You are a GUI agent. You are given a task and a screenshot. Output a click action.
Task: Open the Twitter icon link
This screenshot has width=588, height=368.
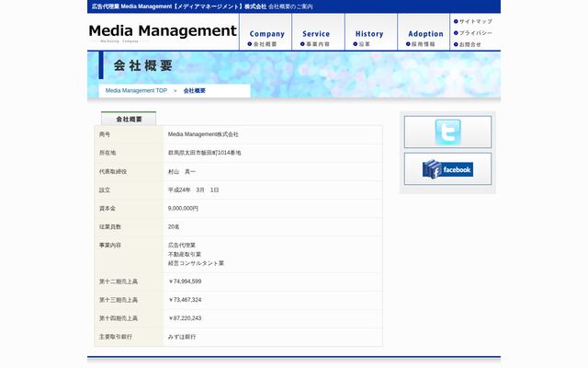(447, 132)
